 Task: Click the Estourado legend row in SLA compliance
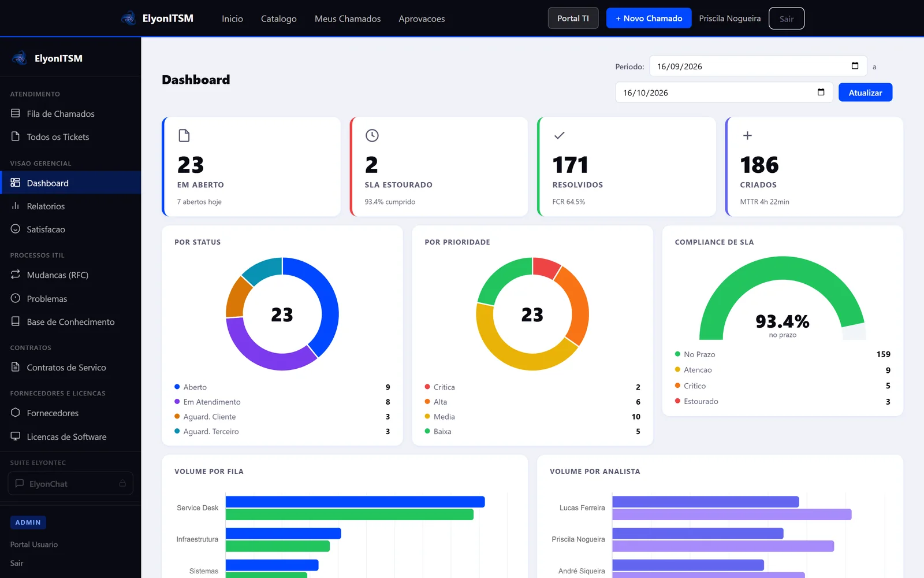783,401
